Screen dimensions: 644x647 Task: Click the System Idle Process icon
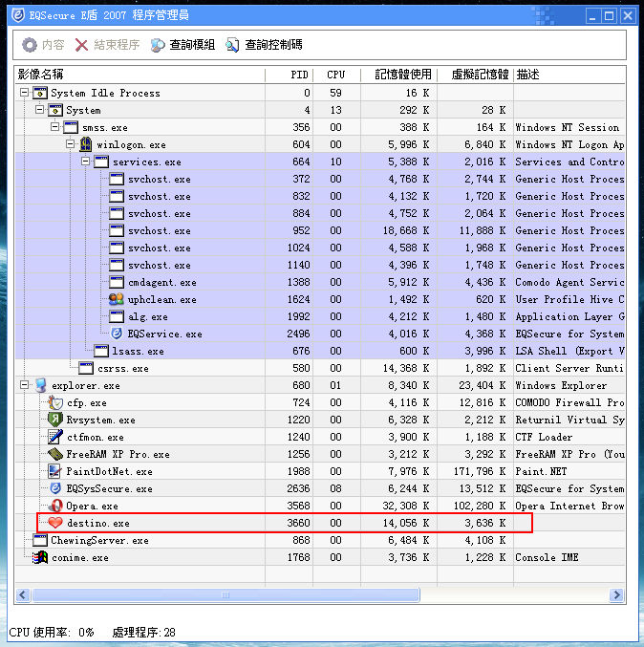[40, 93]
